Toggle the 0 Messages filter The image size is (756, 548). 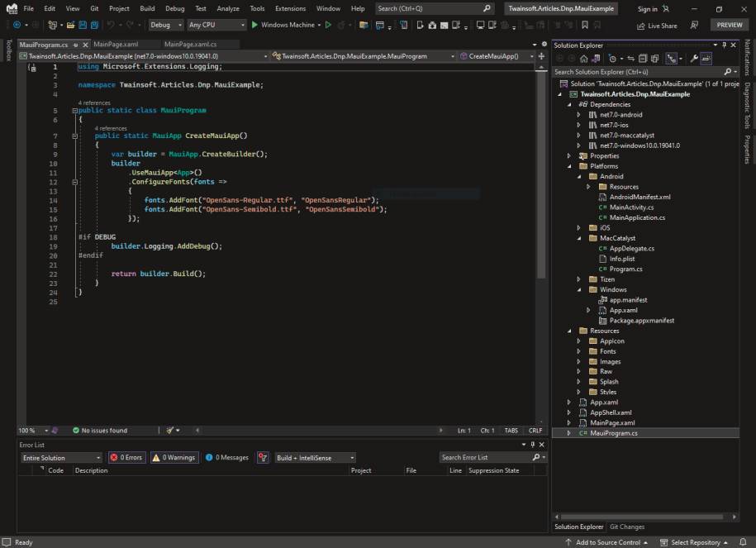[x=226, y=457]
